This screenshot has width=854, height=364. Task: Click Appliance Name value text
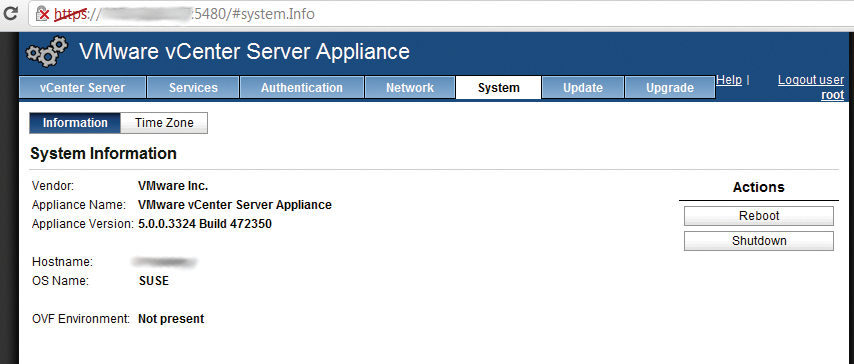tap(235, 205)
